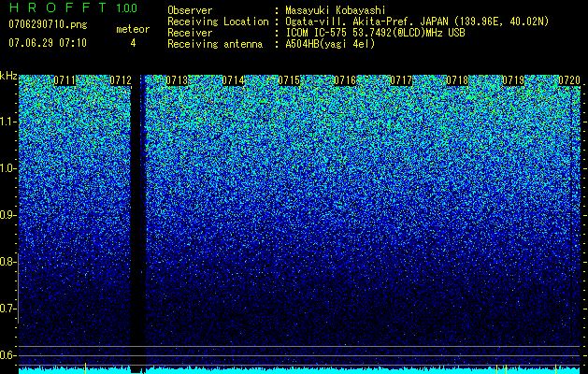
Task: Click the Receiving antenna label
Action: (x=215, y=44)
